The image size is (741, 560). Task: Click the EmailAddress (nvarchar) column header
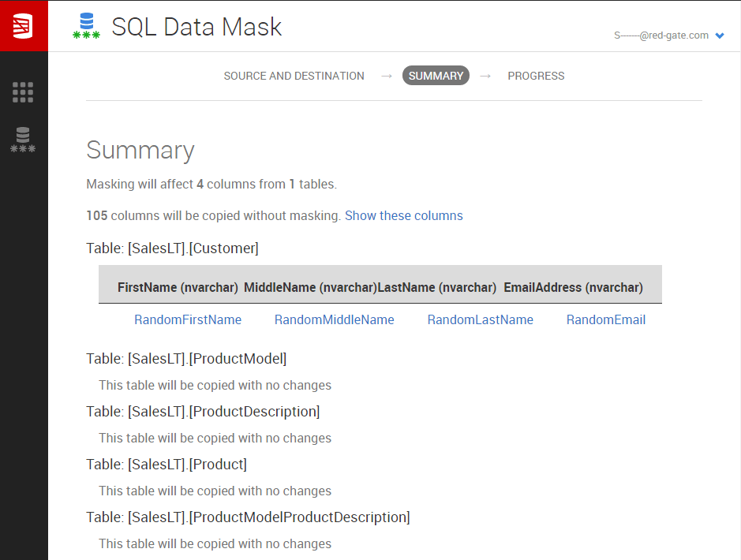(573, 288)
